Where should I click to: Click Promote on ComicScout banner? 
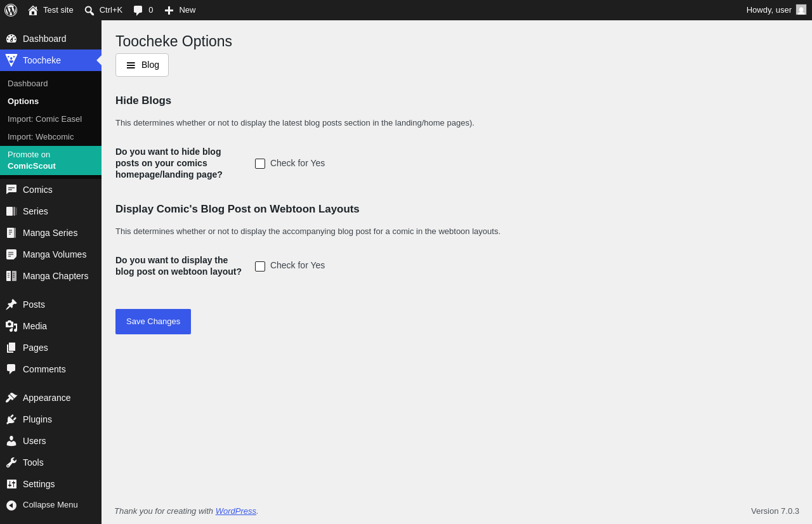pos(51,160)
